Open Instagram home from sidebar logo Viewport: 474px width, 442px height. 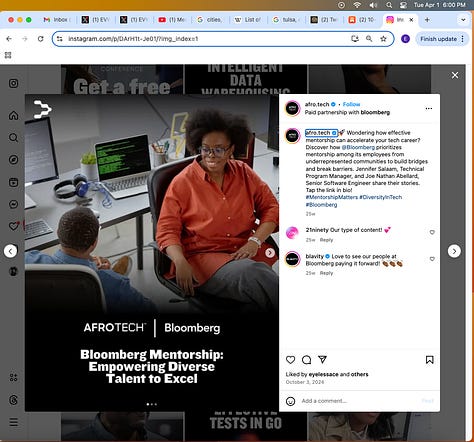(x=13, y=83)
